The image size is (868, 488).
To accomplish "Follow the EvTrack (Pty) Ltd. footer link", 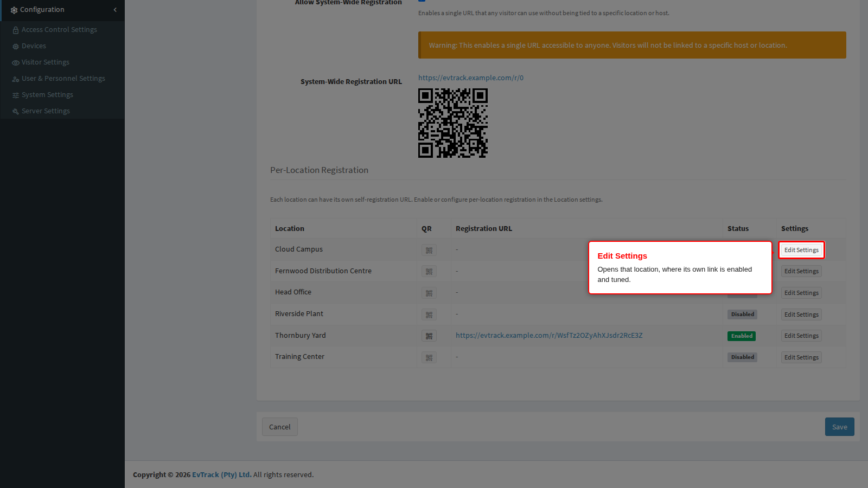I will (222, 474).
